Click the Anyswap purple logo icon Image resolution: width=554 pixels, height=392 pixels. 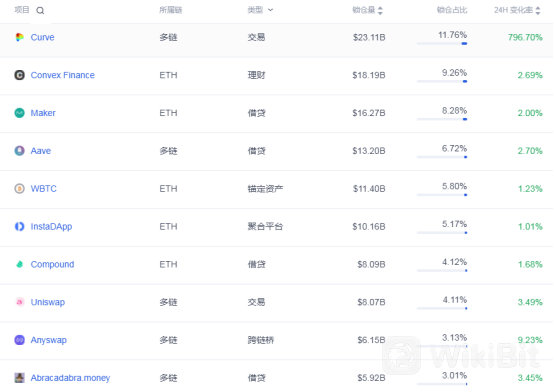click(19, 340)
